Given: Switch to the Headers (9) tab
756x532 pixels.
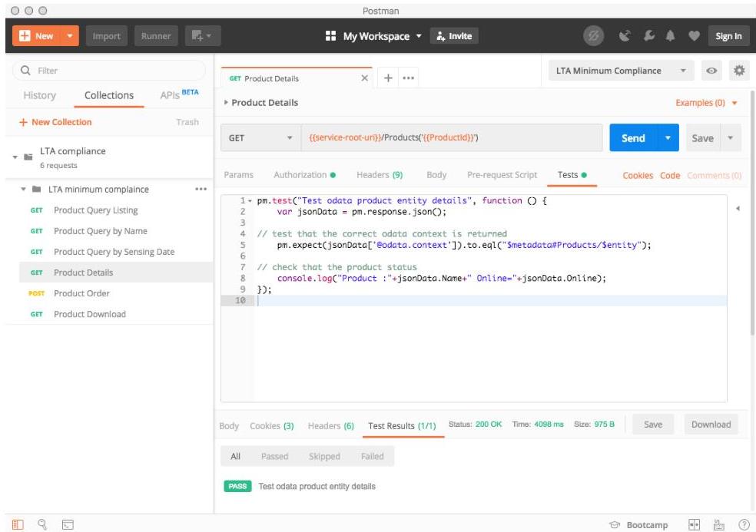Looking at the screenshot, I should [x=380, y=175].
